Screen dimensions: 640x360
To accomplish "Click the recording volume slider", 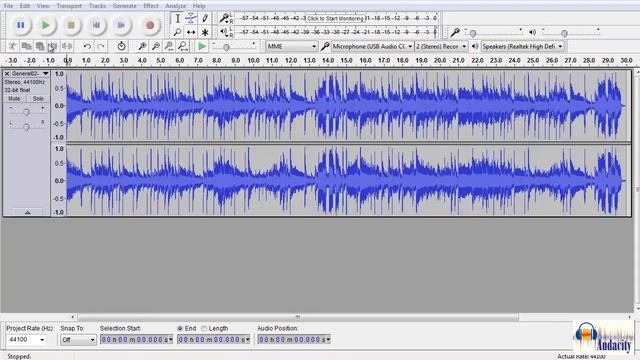I will (x=472, y=33).
